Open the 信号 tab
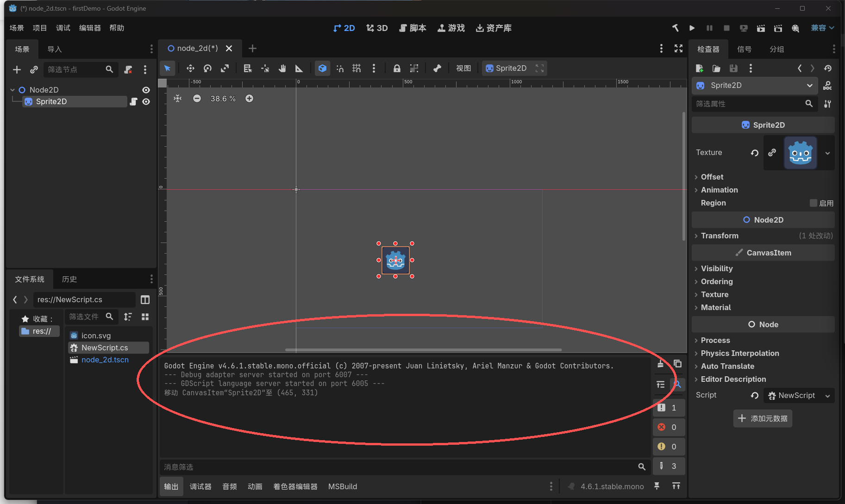This screenshot has width=845, height=504. 744,49
